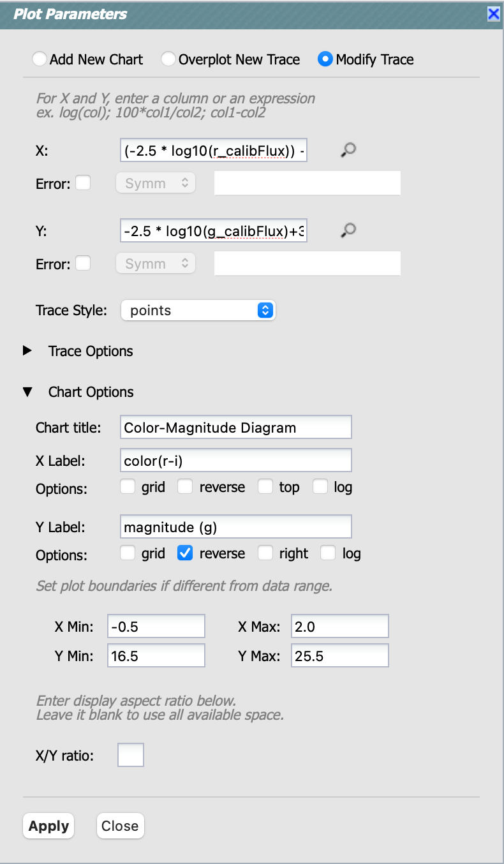Enable the X Error checkbox
Screen dimensions: 504x864
point(83,183)
